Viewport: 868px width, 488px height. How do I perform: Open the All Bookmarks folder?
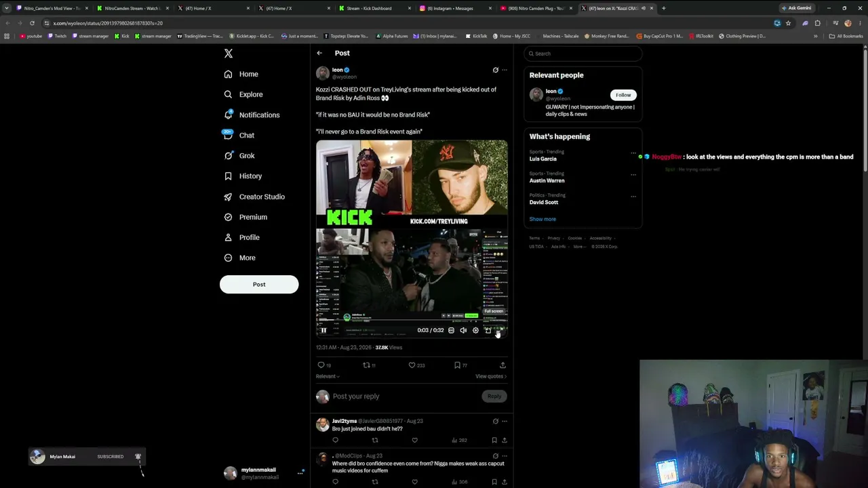[846, 36]
